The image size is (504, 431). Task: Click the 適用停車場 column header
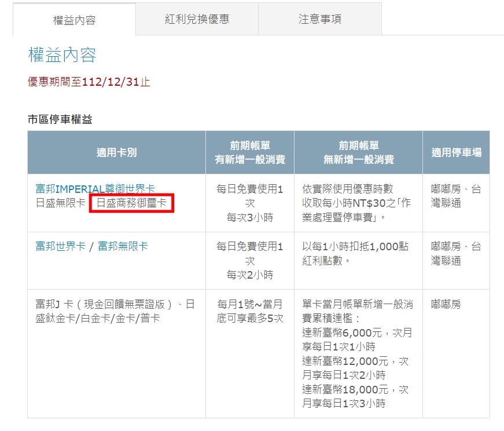[x=457, y=152]
